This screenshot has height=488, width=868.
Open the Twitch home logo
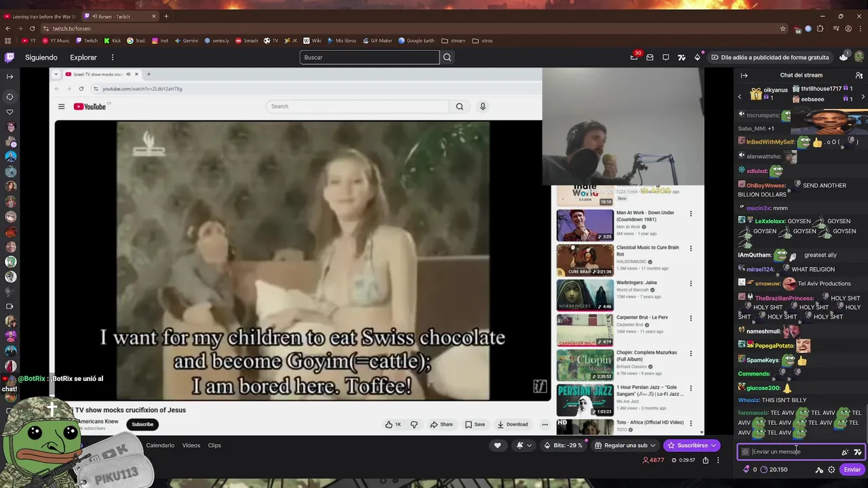pos(9,58)
